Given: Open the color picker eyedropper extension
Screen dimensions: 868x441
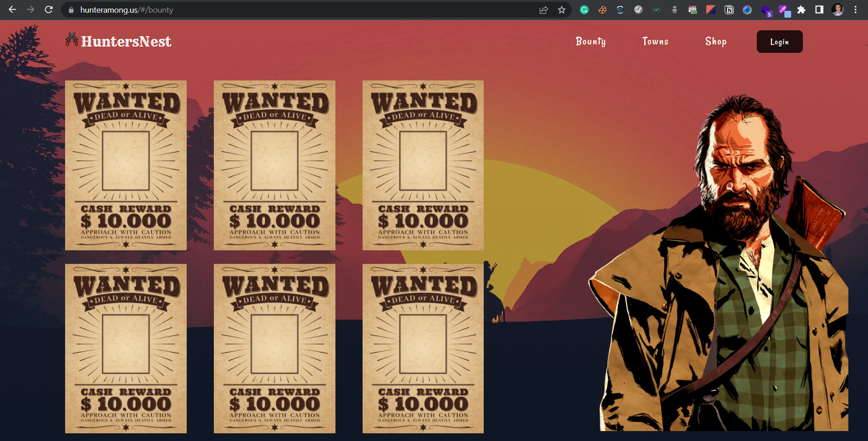Looking at the screenshot, I should [x=784, y=11].
